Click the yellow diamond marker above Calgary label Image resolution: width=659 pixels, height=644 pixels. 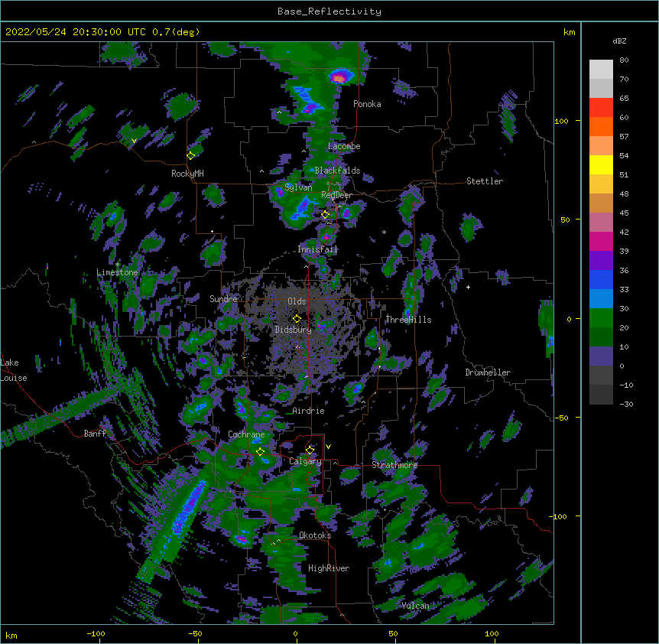[x=310, y=450]
